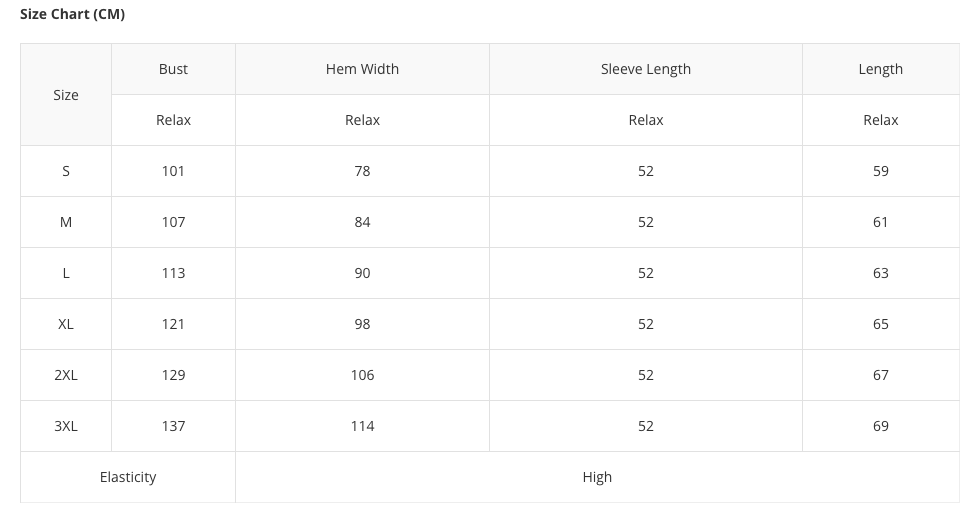Click the Hem Width column header

click(x=362, y=69)
